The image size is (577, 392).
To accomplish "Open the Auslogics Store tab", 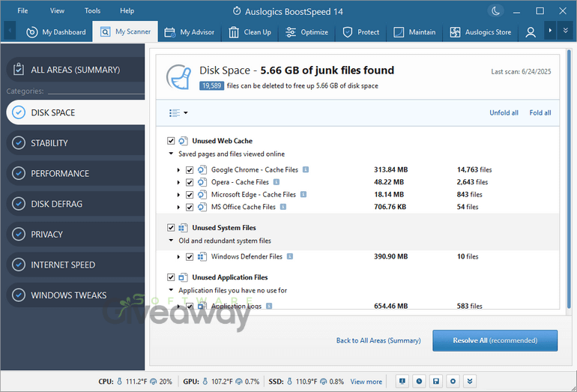I will [x=480, y=32].
